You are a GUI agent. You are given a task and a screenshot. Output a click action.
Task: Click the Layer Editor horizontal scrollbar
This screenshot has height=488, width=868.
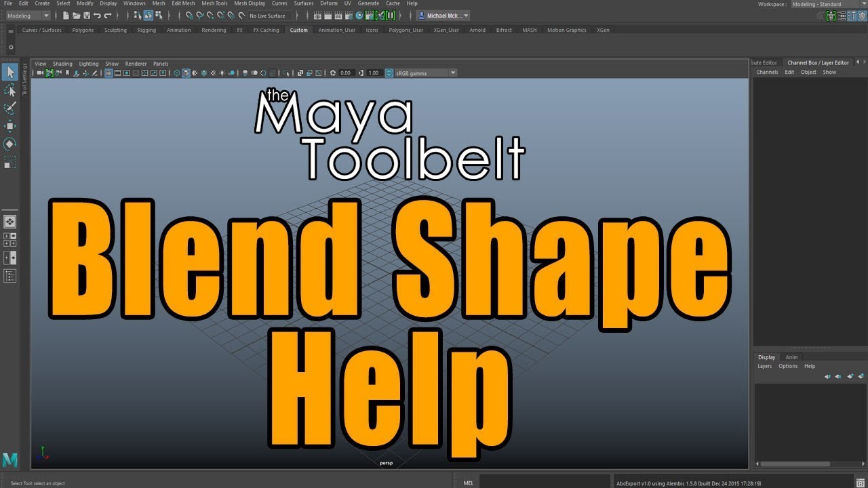click(x=795, y=464)
